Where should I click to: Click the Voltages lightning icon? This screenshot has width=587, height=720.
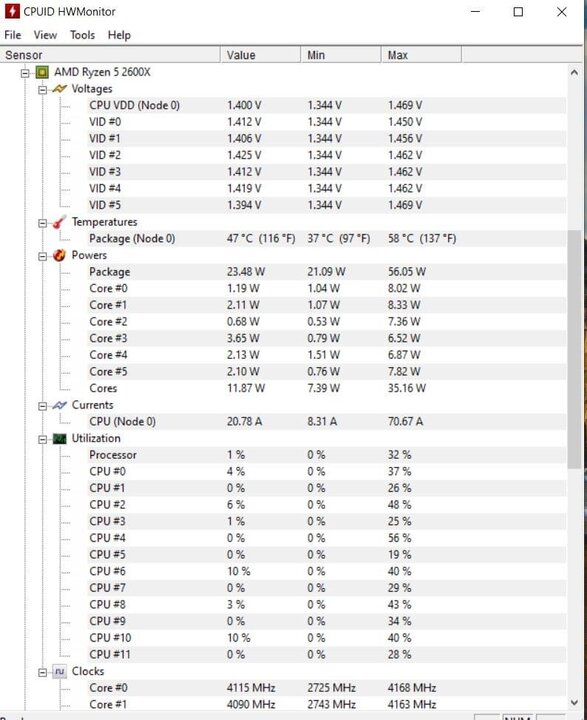coord(60,89)
